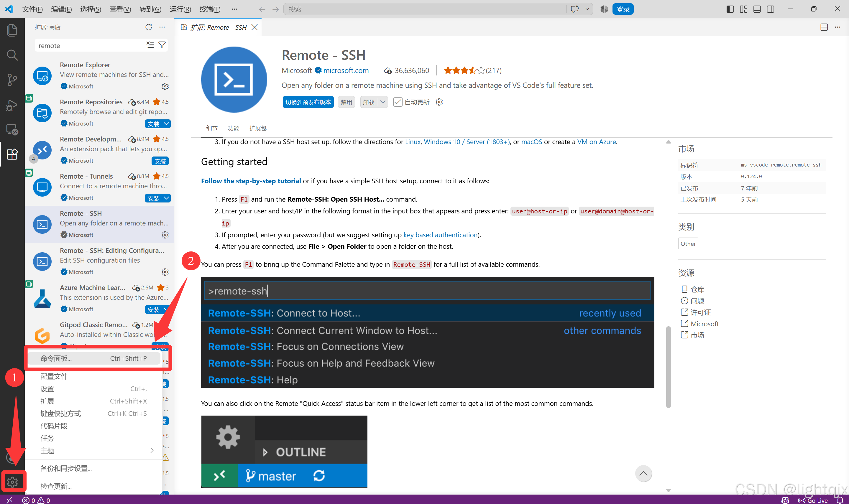The image size is (849, 504).
Task: Open the File menu
Action: (32, 9)
